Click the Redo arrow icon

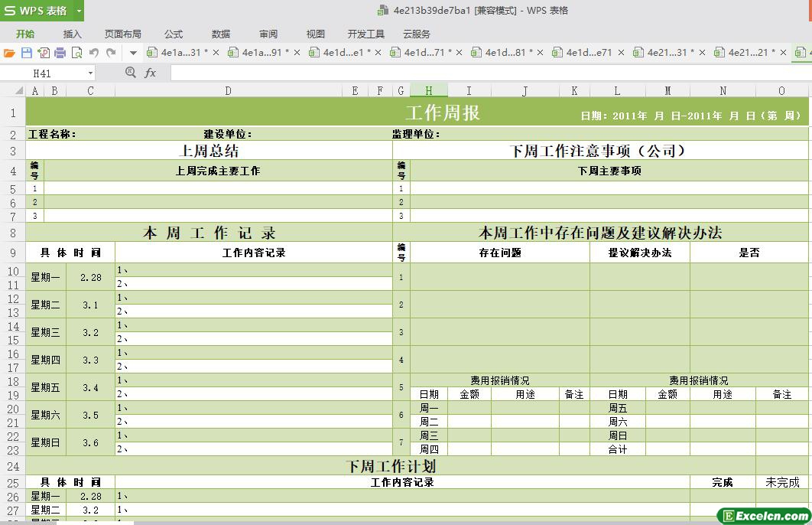(x=111, y=53)
